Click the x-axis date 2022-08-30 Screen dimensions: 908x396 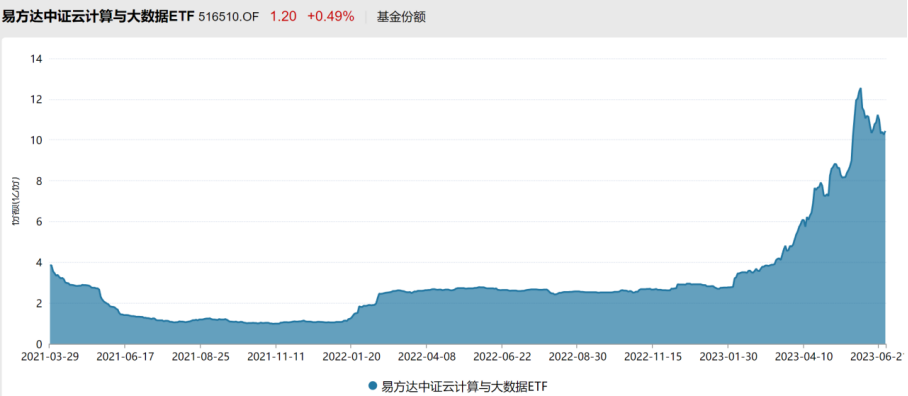[577, 358]
